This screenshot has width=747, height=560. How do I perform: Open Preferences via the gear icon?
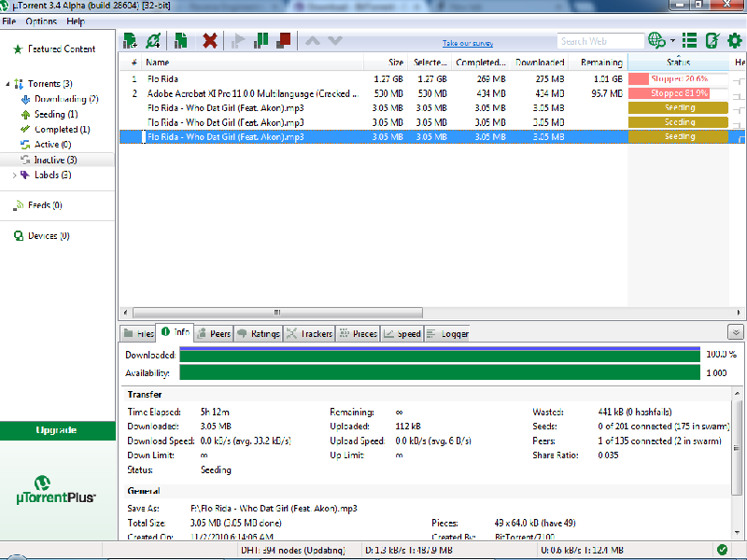[x=735, y=41]
